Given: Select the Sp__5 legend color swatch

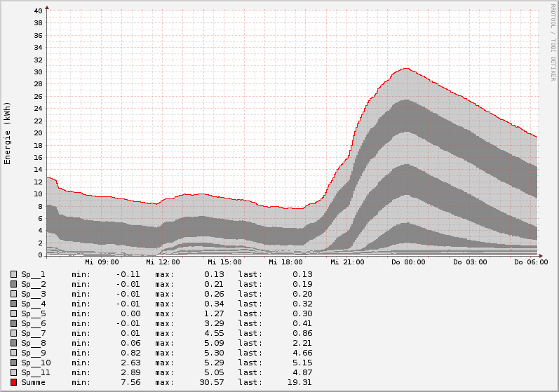Looking at the screenshot, I should [13, 313].
